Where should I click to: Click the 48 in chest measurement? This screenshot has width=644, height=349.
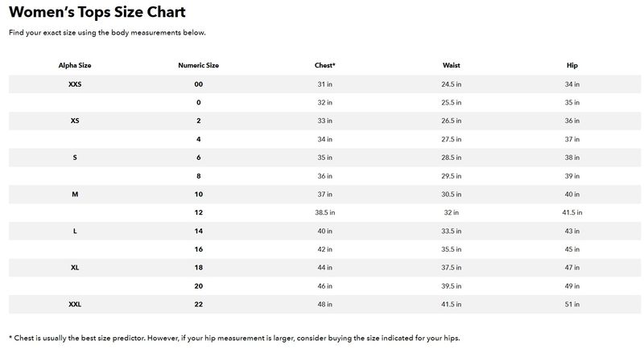pyautogui.click(x=324, y=304)
